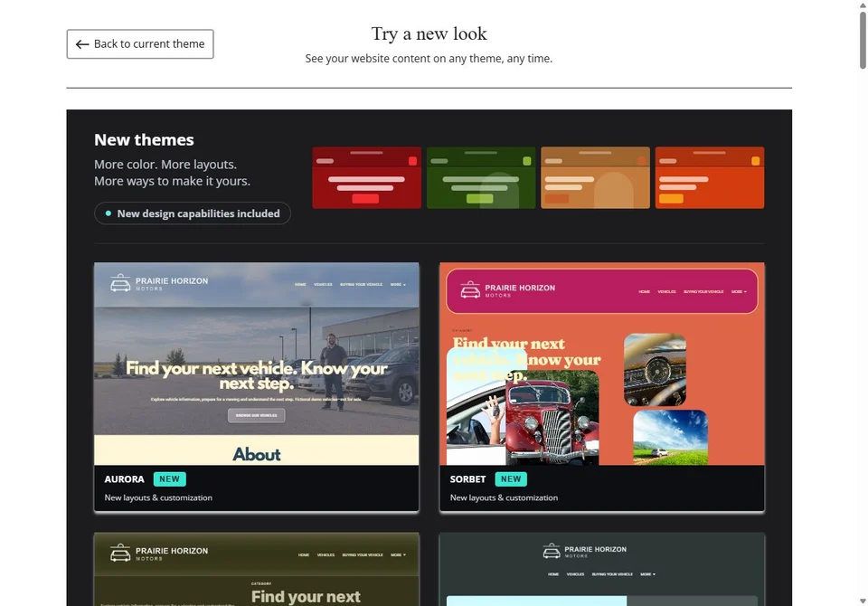The image size is (868, 606).
Task: Expand MORE dropdown in Aurora preview nav
Action: (398, 285)
